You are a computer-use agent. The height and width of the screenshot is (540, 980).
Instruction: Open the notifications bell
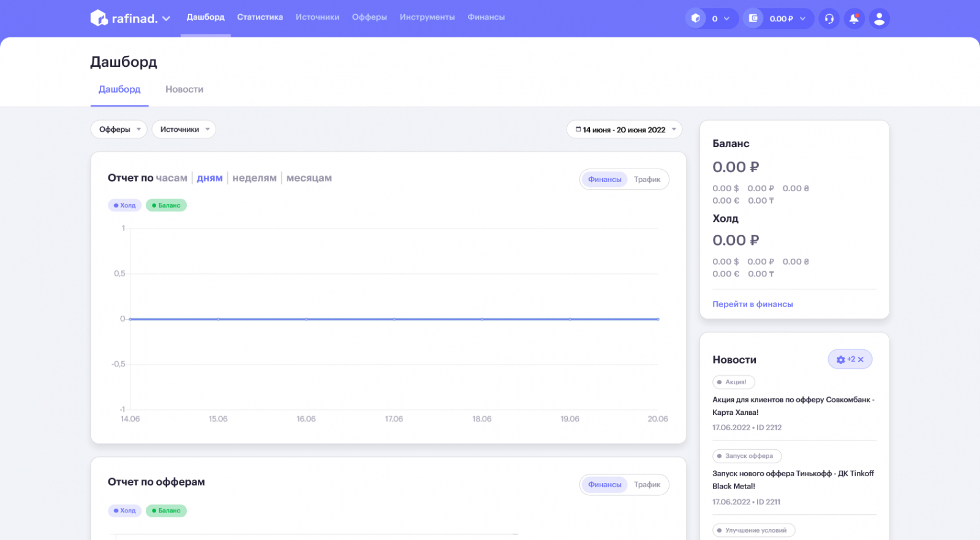tap(854, 18)
